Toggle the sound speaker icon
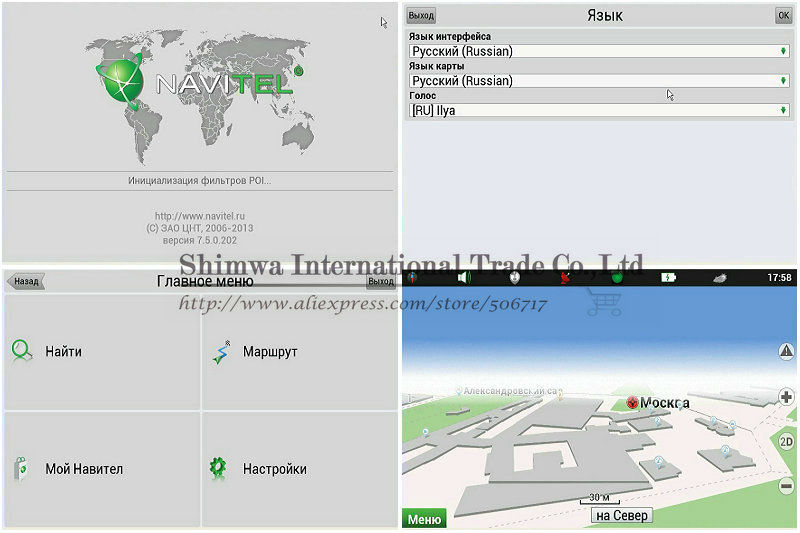This screenshot has width=800, height=533. tap(464, 277)
